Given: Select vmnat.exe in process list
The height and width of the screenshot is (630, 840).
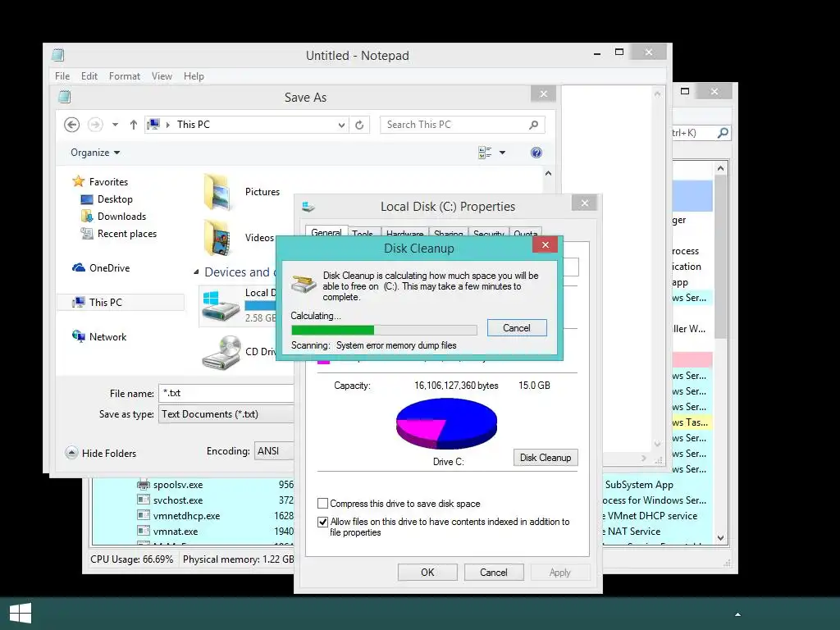Looking at the screenshot, I should [x=176, y=532].
